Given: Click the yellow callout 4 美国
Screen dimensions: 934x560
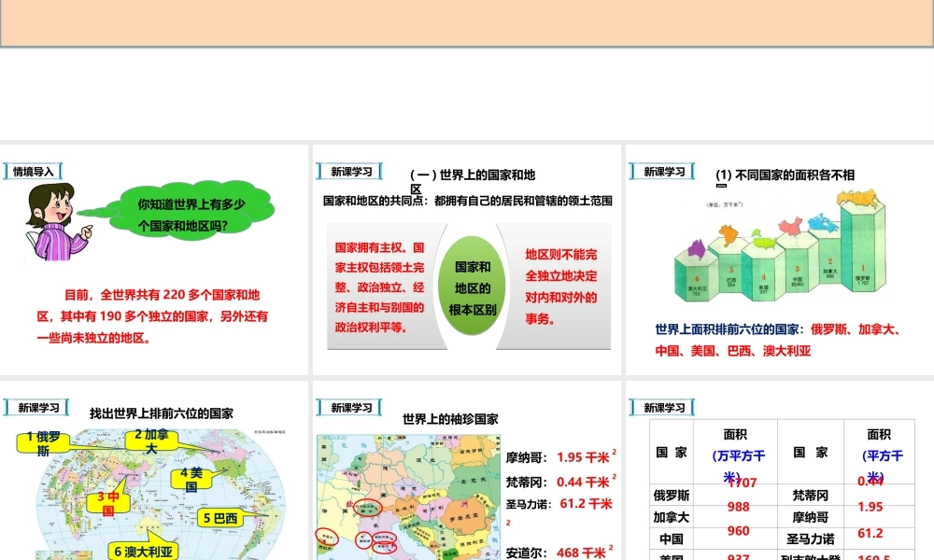Looking at the screenshot, I should point(191,480).
